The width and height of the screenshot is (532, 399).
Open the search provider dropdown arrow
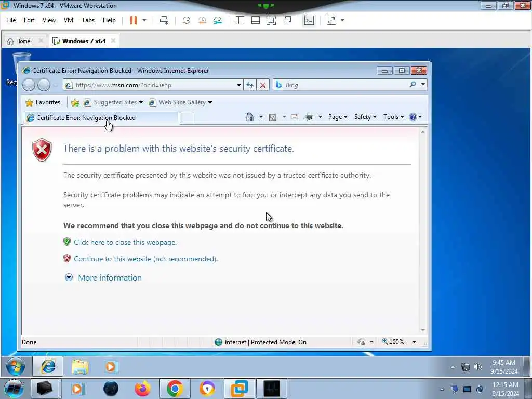[x=423, y=85]
